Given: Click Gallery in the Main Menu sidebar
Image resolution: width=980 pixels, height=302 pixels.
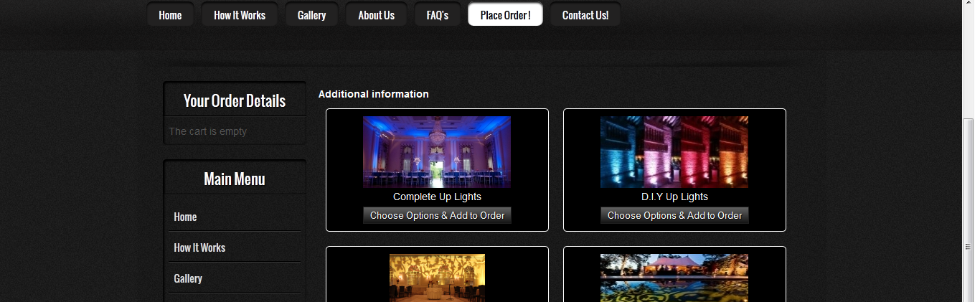Looking at the screenshot, I should [x=188, y=278].
